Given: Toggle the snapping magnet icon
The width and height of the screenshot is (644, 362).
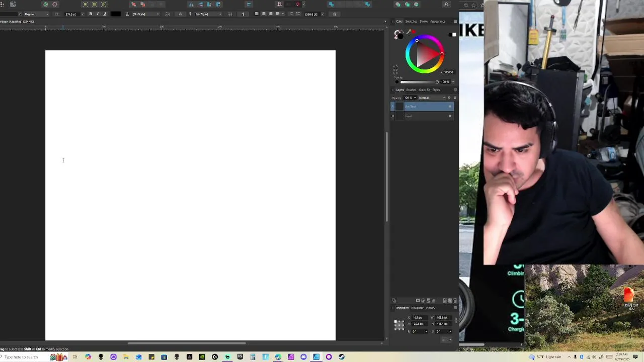Looking at the screenshot, I should click(x=298, y=5).
